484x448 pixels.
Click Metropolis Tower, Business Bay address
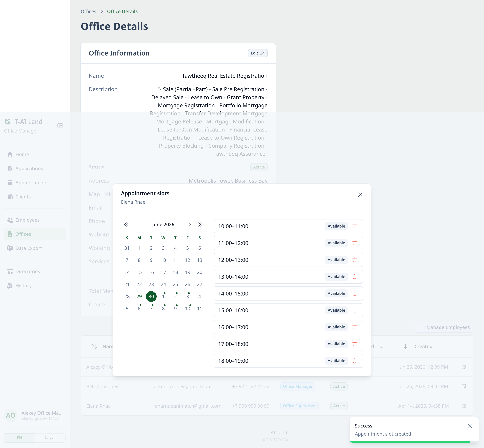point(228,181)
